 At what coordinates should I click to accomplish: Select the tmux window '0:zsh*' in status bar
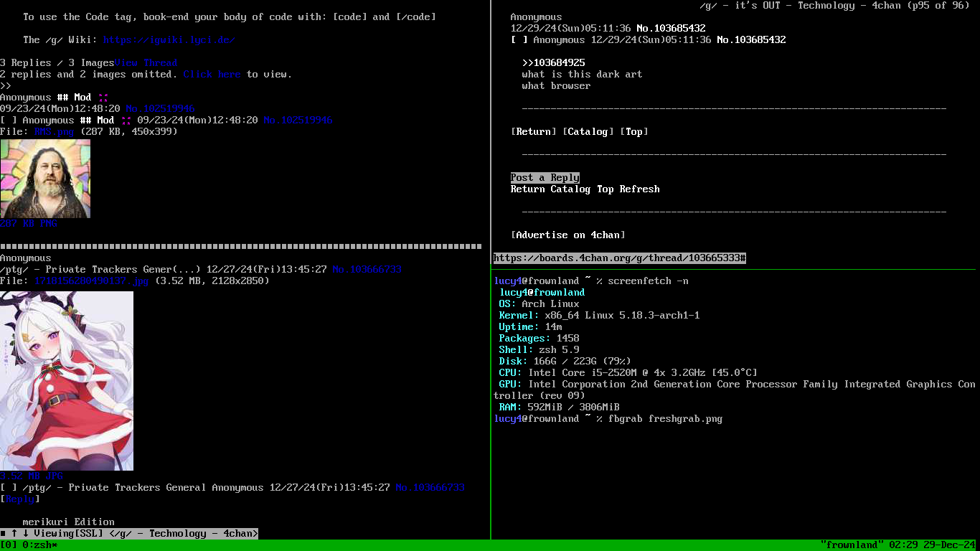[39, 545]
